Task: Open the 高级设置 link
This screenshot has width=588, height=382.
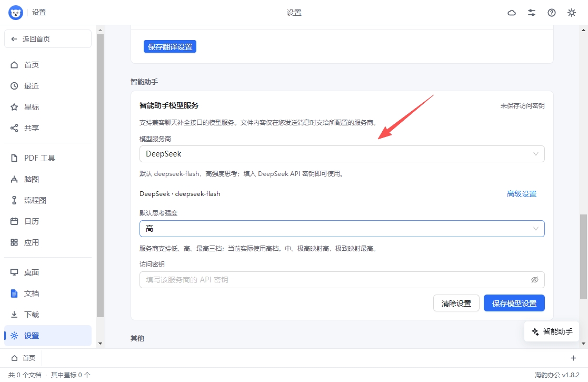Action: click(521, 194)
